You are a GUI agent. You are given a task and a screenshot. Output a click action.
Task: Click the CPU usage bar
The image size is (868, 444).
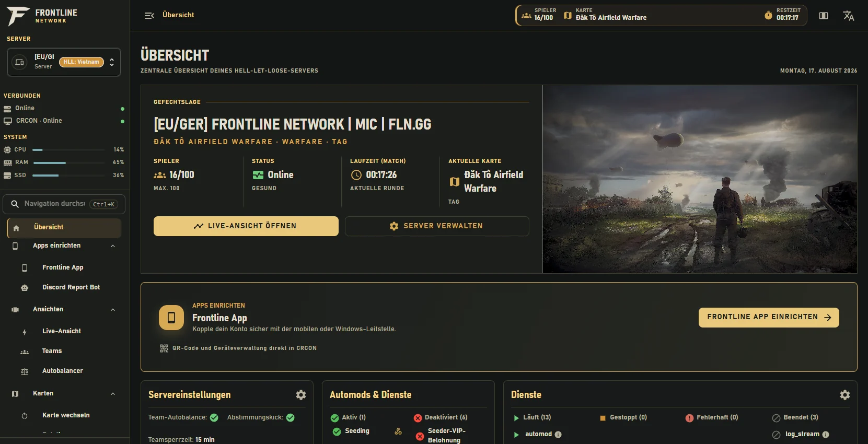click(68, 150)
